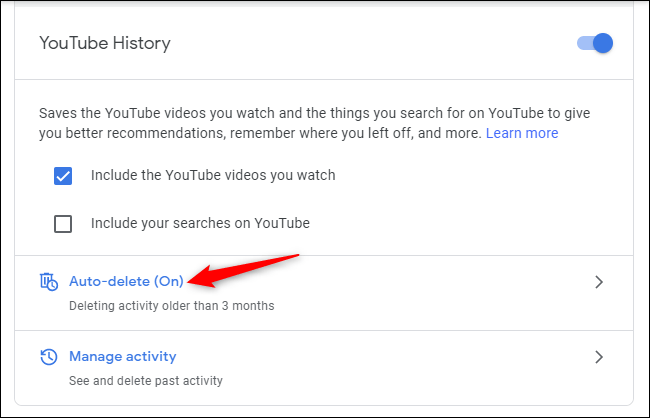Viewport: 650px width, 418px height.
Task: Click the "Include your searches on YouTube" label
Action: click(x=200, y=223)
